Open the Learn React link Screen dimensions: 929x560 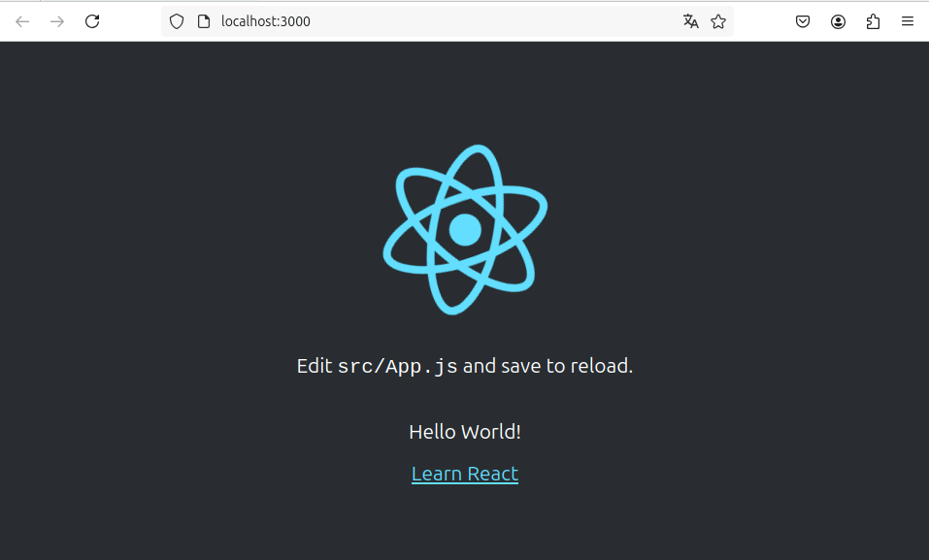click(x=465, y=474)
